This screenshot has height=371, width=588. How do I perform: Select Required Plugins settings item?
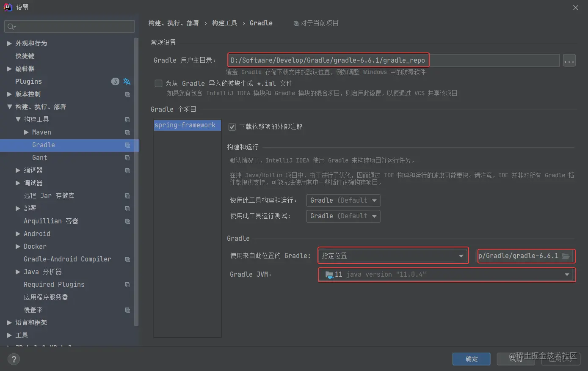[x=54, y=284]
